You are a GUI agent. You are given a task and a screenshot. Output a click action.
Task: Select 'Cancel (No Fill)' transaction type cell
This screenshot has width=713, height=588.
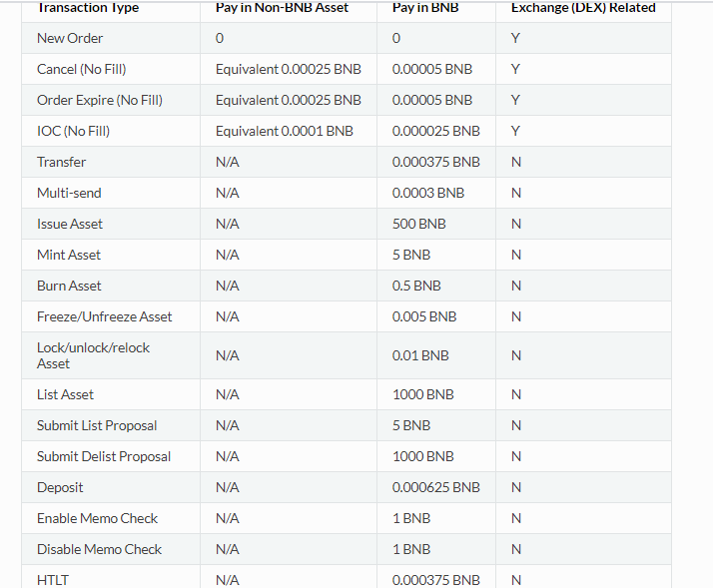click(82, 69)
